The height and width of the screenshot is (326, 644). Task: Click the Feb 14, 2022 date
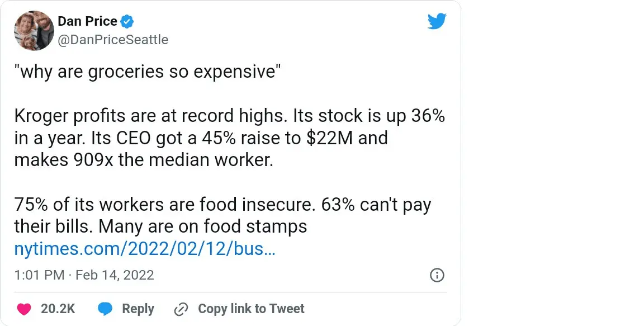click(x=114, y=275)
